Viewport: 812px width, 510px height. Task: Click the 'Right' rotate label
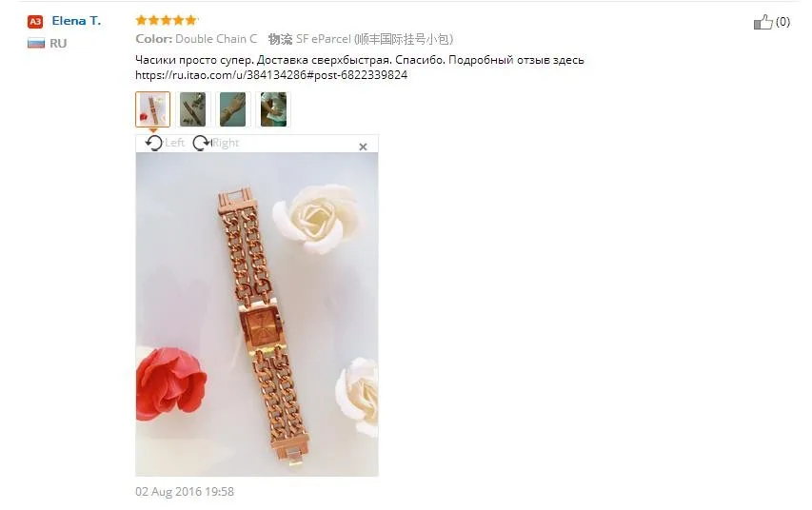[x=226, y=143]
